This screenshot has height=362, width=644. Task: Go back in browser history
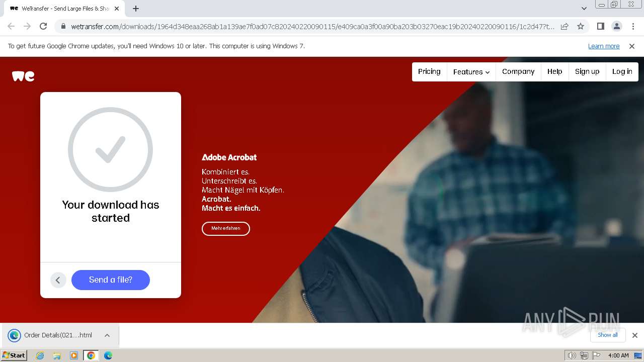point(11,26)
